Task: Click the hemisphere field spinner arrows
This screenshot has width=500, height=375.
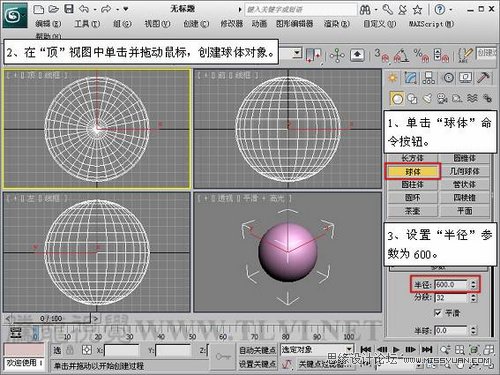Action: coord(474,330)
